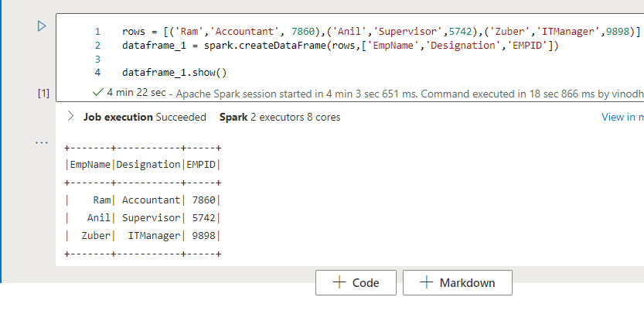Click the [1] execution count label
Screen dimensions: 644x314
(43, 93)
